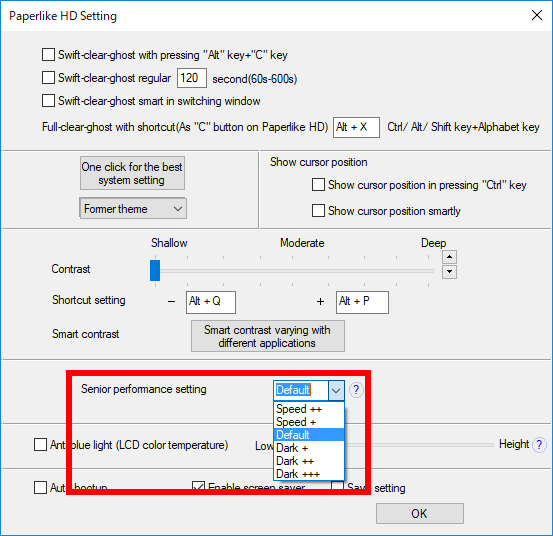Select Dark +++ performance option
This screenshot has height=536, width=553.
click(x=309, y=474)
